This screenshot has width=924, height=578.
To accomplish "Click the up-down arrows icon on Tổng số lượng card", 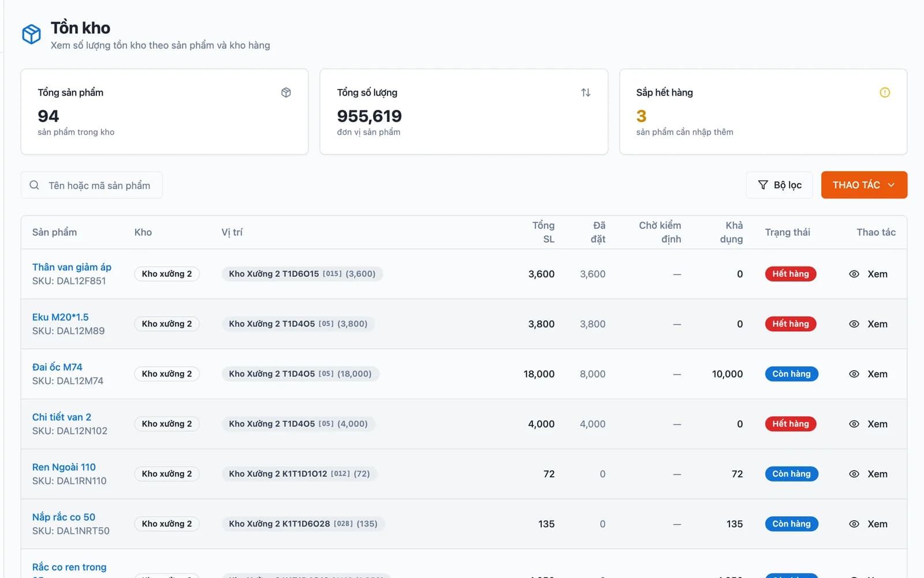I will [x=586, y=92].
